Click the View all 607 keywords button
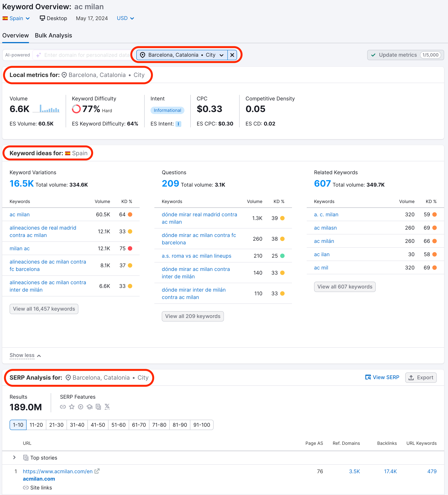 [345, 287]
